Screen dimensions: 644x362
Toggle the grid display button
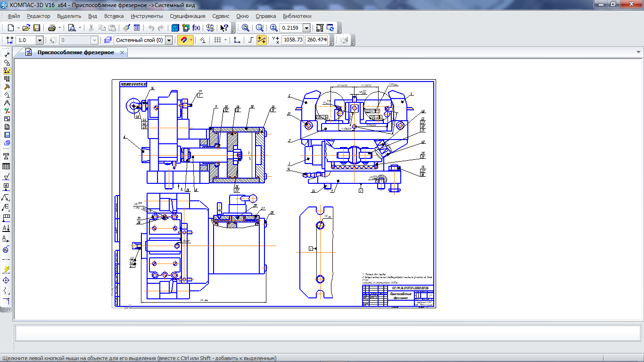[217, 40]
